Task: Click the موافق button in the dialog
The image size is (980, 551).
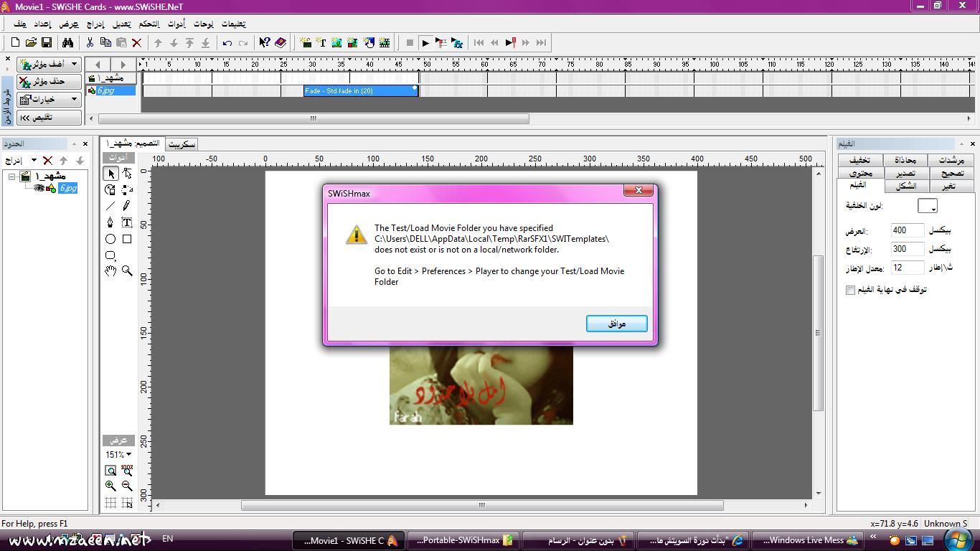Action: pyautogui.click(x=616, y=324)
